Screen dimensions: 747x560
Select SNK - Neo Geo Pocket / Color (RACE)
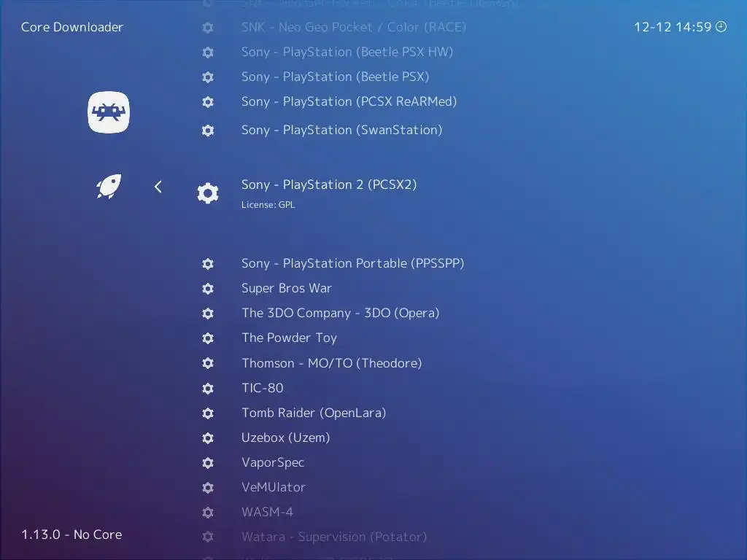tap(354, 27)
